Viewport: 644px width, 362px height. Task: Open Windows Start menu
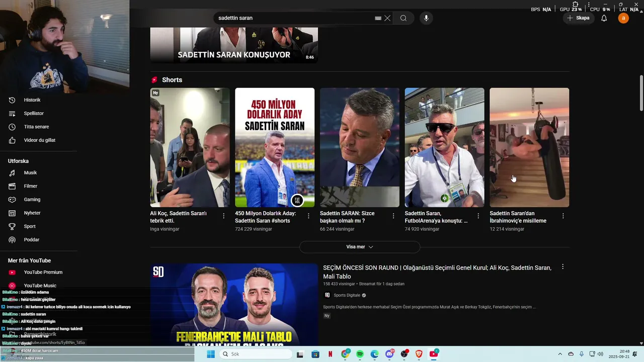click(211, 354)
